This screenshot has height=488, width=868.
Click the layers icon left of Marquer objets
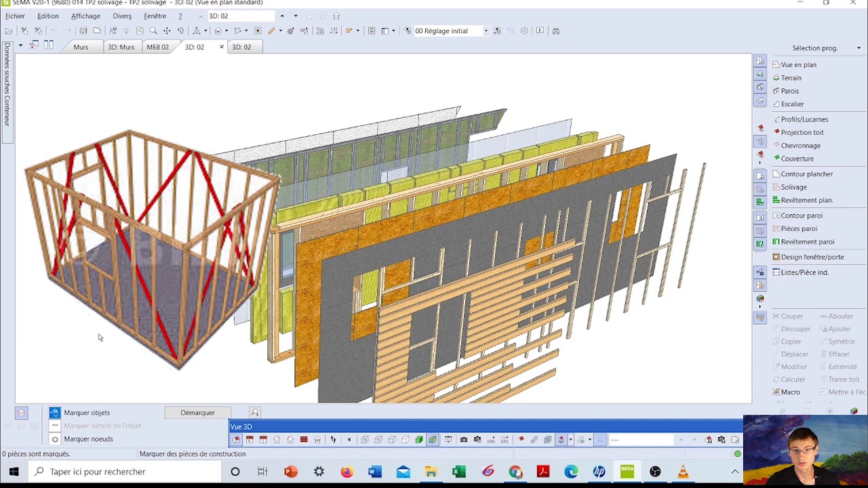point(21,413)
